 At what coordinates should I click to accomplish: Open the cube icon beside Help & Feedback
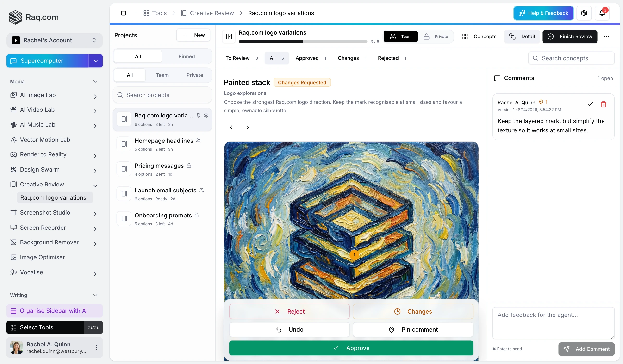pos(584,13)
